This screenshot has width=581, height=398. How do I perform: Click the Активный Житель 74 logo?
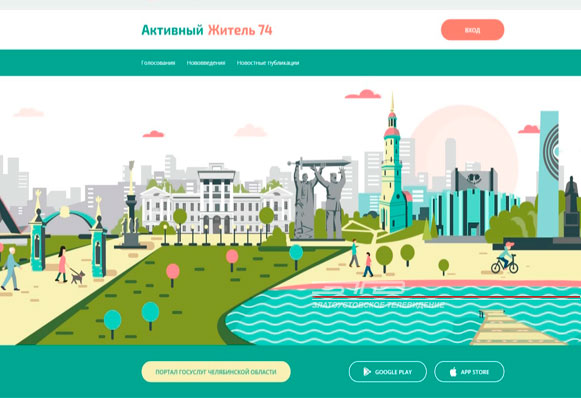[207, 30]
